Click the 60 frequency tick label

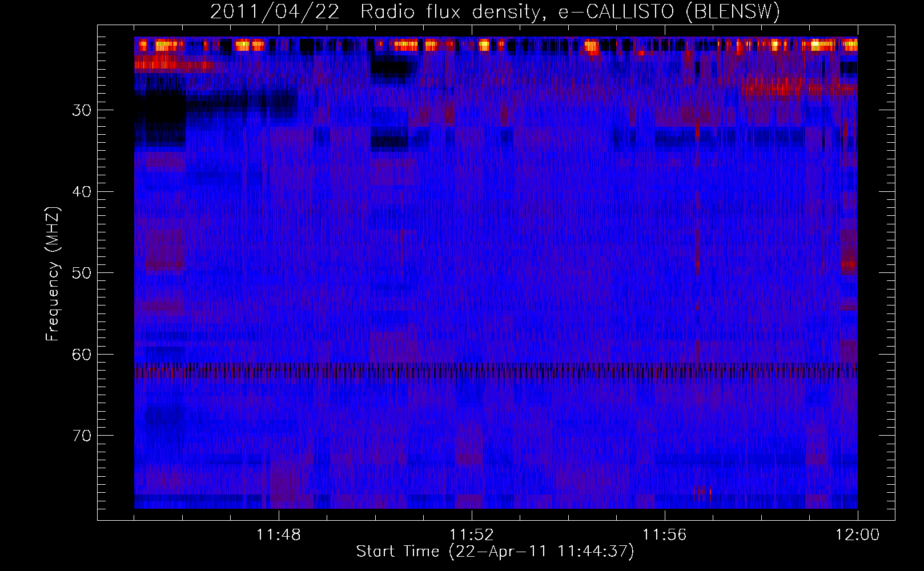point(82,355)
